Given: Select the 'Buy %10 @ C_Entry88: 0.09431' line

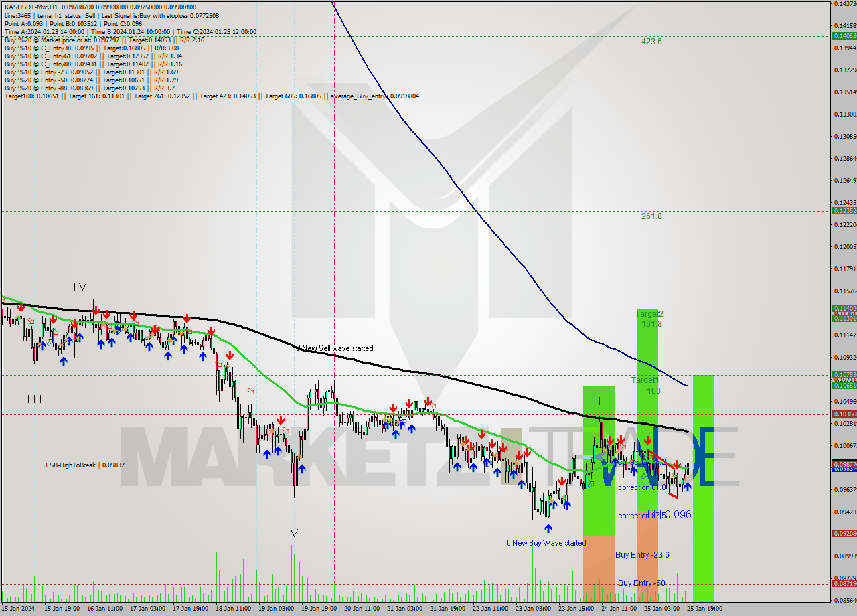Looking at the screenshot, I should coord(94,64).
